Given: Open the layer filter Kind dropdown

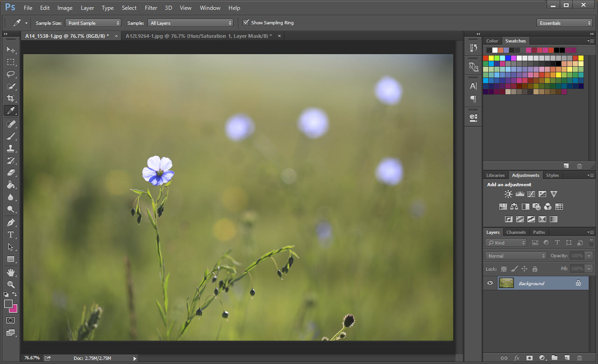Looking at the screenshot, I should point(506,243).
